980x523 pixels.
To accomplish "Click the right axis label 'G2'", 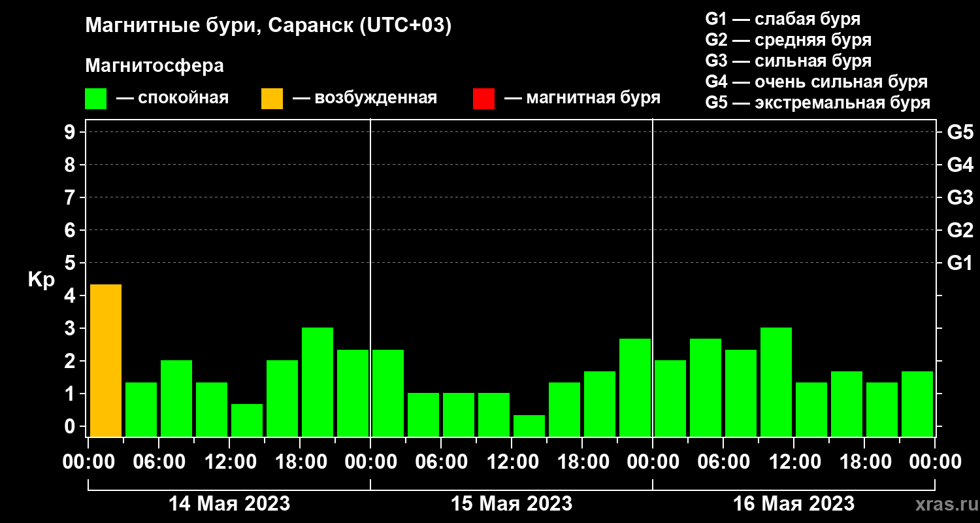I will point(960,230).
